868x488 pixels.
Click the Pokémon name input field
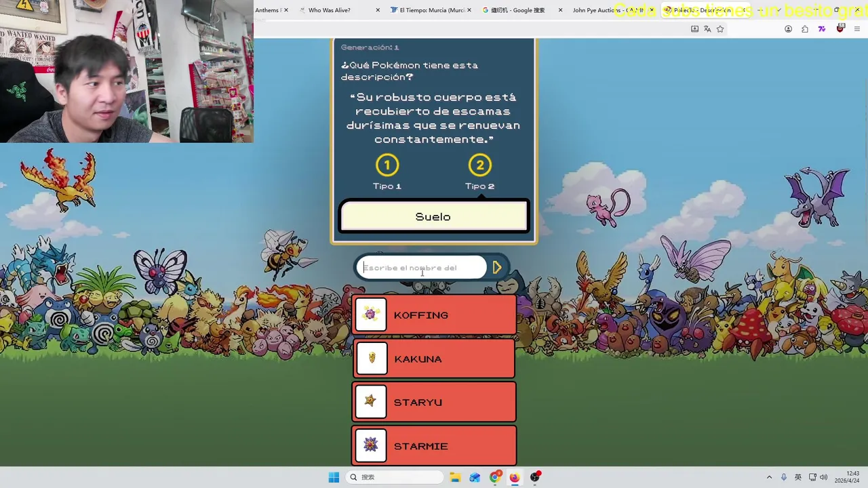click(x=421, y=268)
